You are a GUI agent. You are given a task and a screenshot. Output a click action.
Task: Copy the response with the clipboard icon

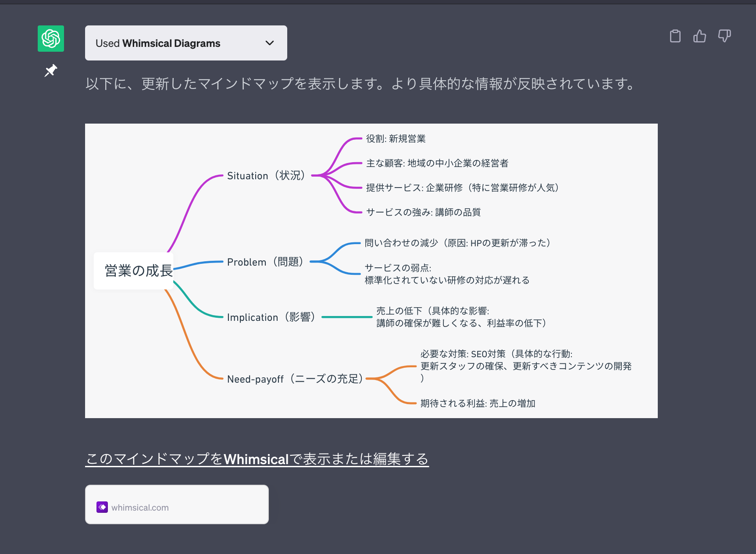pyautogui.click(x=675, y=36)
